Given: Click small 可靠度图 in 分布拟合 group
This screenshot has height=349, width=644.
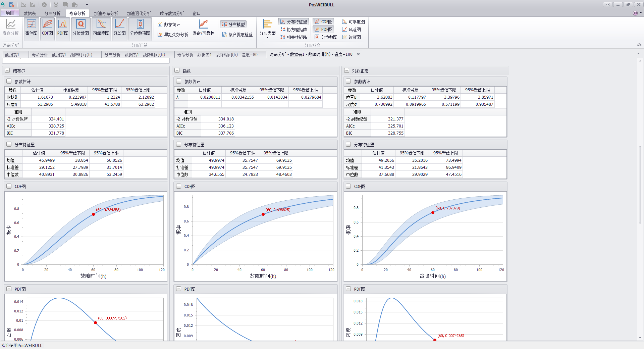Looking at the screenshot, I should point(353,22).
